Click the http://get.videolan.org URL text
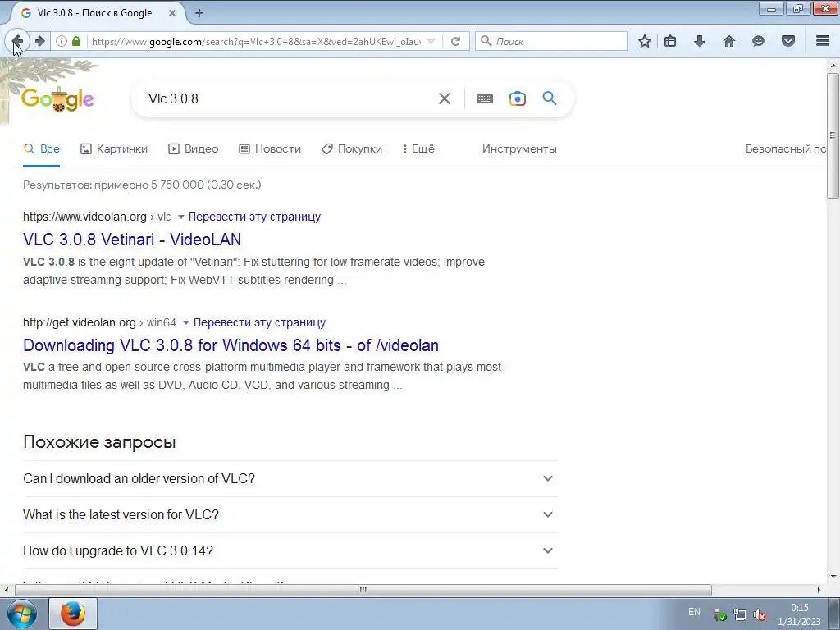 click(x=80, y=322)
